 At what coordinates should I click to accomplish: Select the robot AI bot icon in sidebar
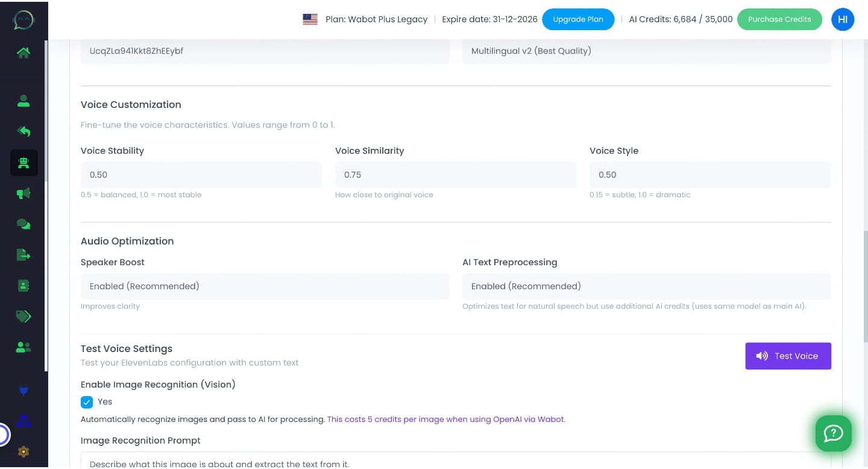pos(24,163)
